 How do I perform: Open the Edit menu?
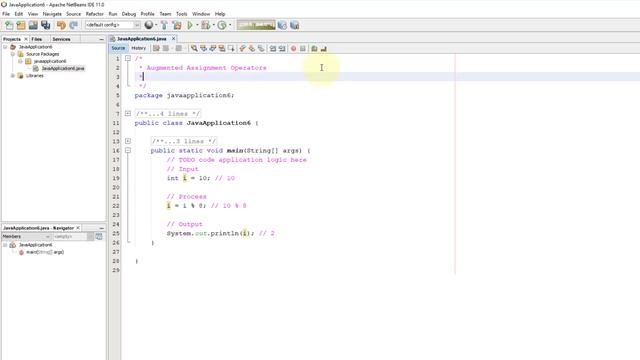[19, 14]
